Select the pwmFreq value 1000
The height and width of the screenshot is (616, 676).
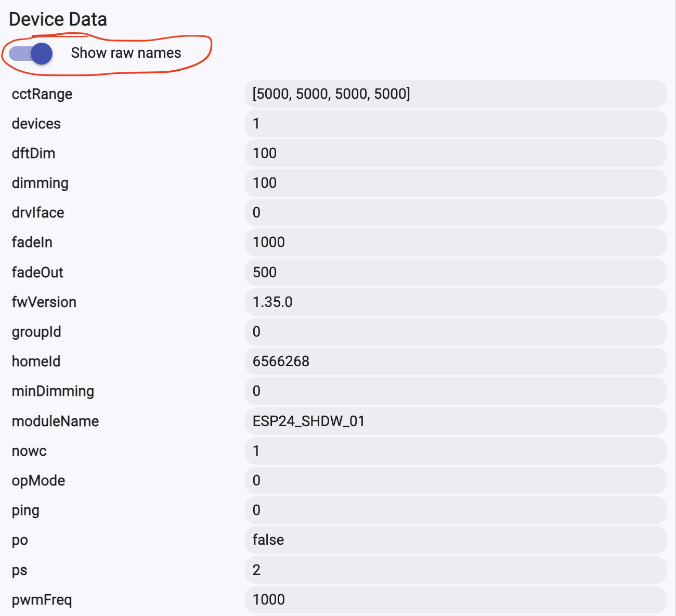(455, 600)
